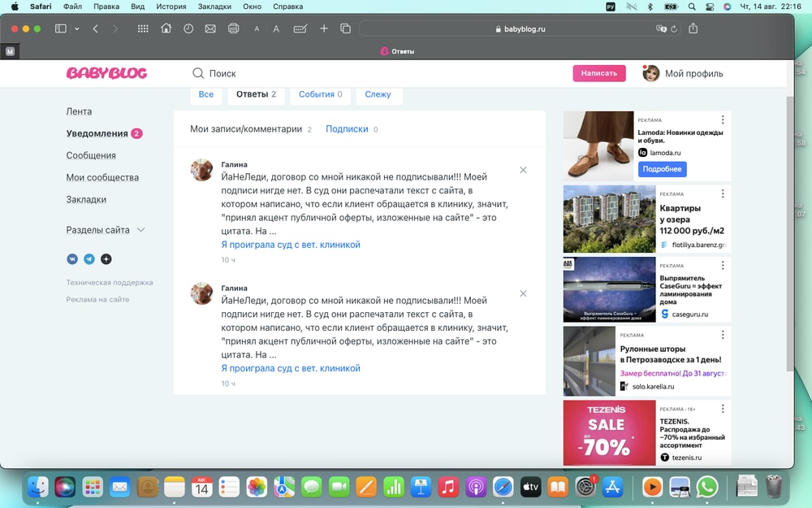Click the babyblog.ru address bar
812x508 pixels.
(x=520, y=28)
